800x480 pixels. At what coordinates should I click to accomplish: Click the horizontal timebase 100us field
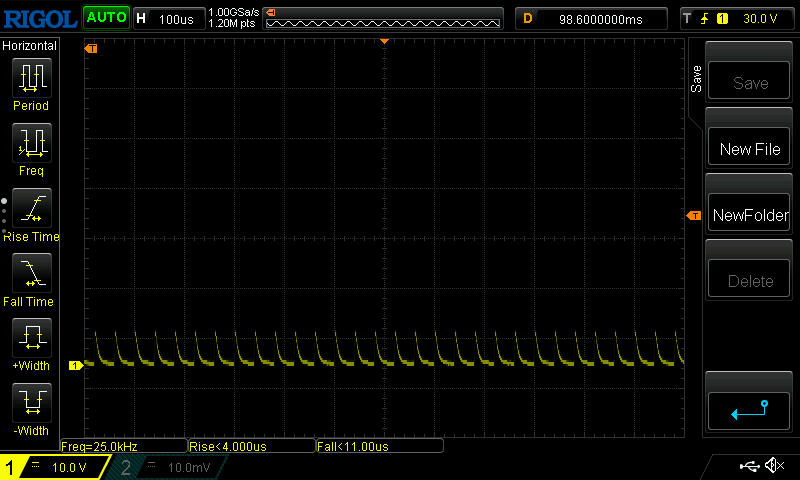(x=170, y=19)
